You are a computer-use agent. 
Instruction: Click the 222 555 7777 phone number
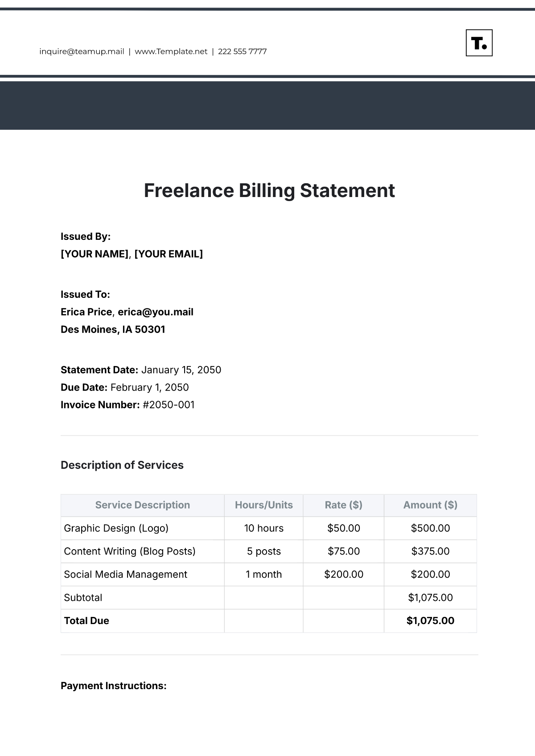pyautogui.click(x=242, y=51)
